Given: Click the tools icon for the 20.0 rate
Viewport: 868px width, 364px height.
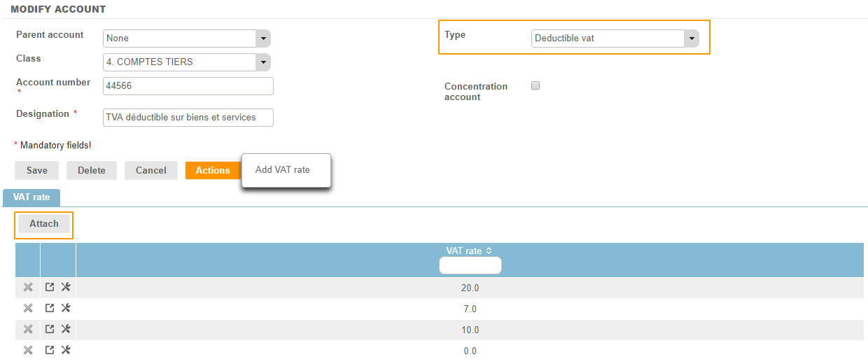Looking at the screenshot, I should [x=66, y=287].
